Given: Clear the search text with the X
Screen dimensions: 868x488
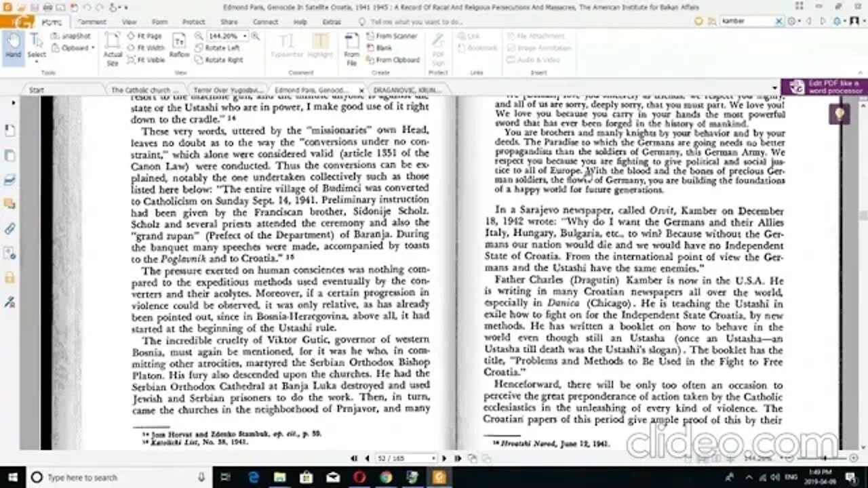Looking at the screenshot, I should click(781, 21).
